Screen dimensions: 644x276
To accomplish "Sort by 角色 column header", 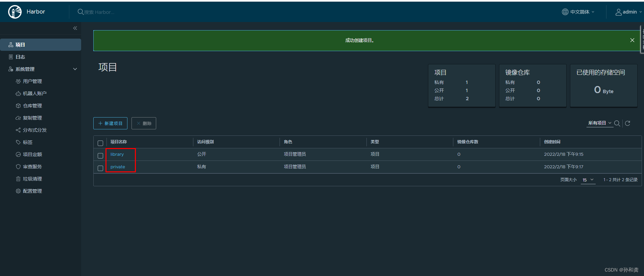I will pyautogui.click(x=288, y=142).
